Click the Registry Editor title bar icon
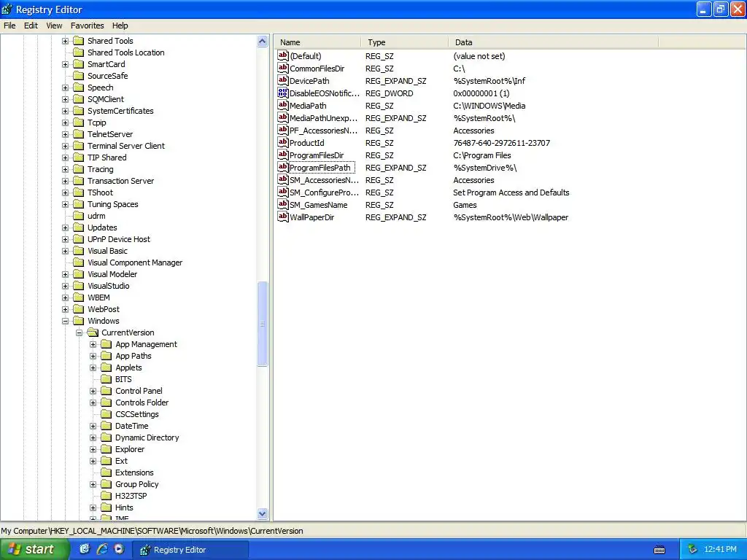The image size is (747, 560). [x=7, y=9]
